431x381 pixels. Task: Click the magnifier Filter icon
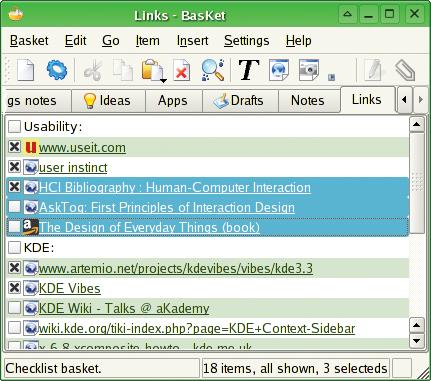click(213, 70)
